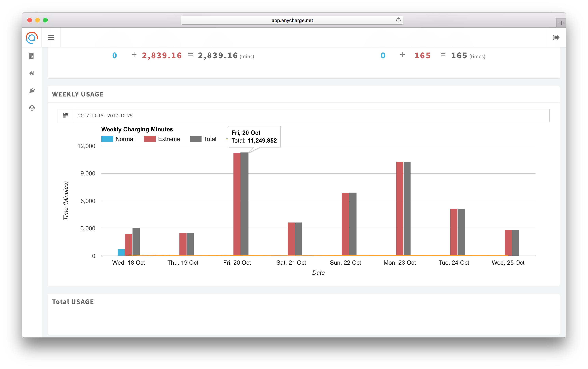
Task: Toggle the Normal series in legend
Action: pos(125,139)
